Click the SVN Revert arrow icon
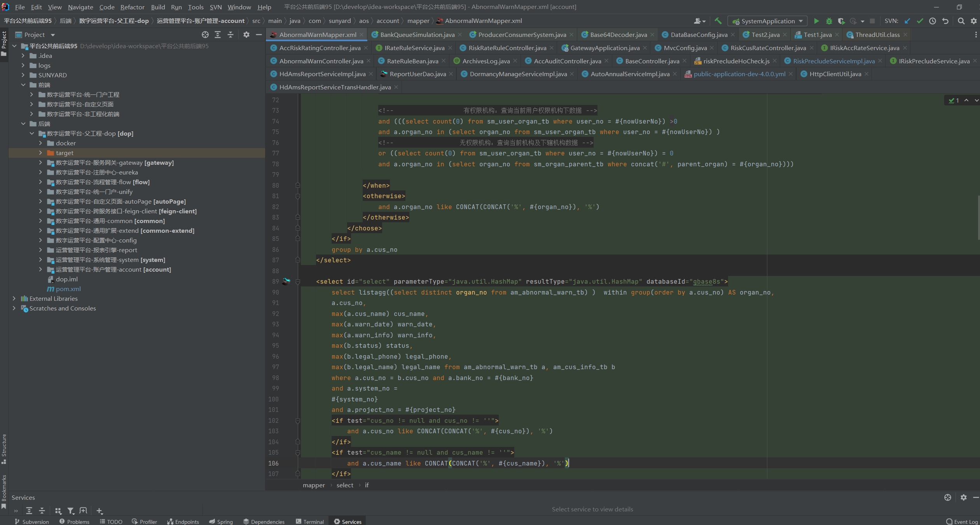This screenshot has height=525, width=980. coord(945,21)
